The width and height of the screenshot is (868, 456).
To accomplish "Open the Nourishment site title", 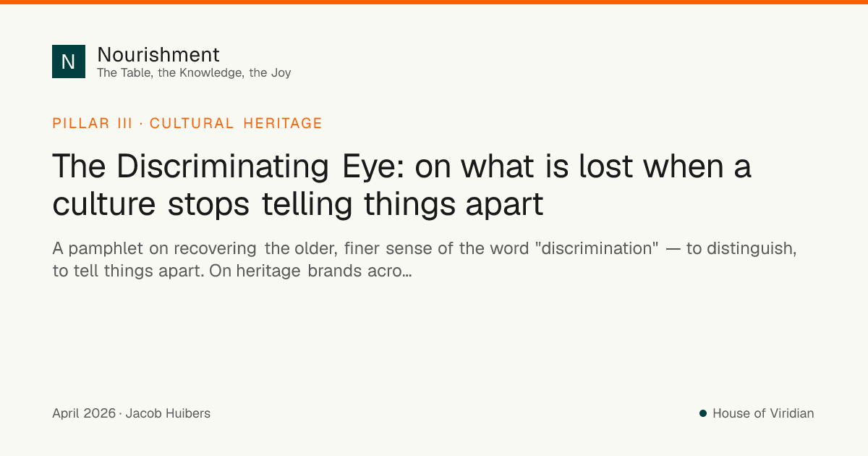I will (x=158, y=54).
